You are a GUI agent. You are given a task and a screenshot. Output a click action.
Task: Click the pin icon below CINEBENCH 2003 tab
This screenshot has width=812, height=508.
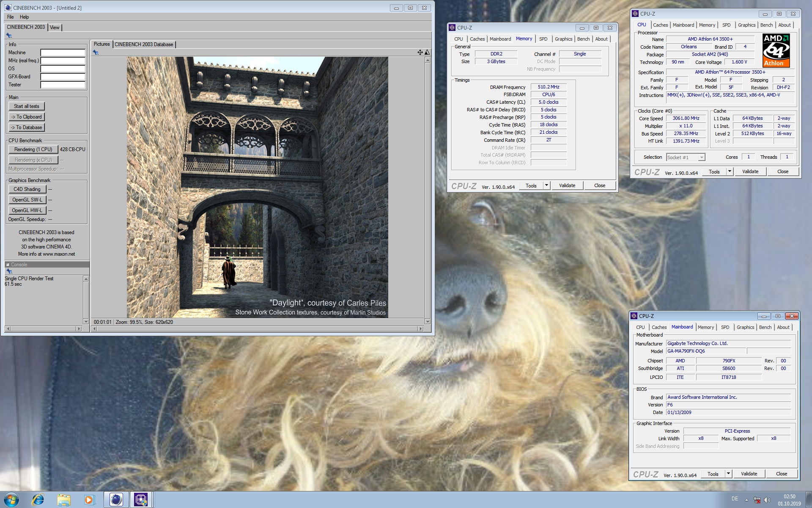[9, 36]
